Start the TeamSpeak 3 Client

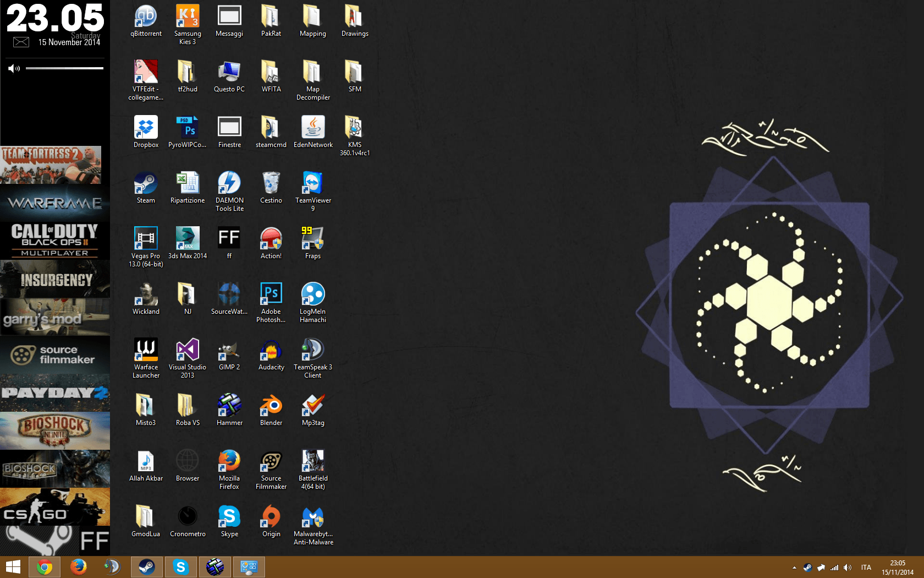pos(312,352)
